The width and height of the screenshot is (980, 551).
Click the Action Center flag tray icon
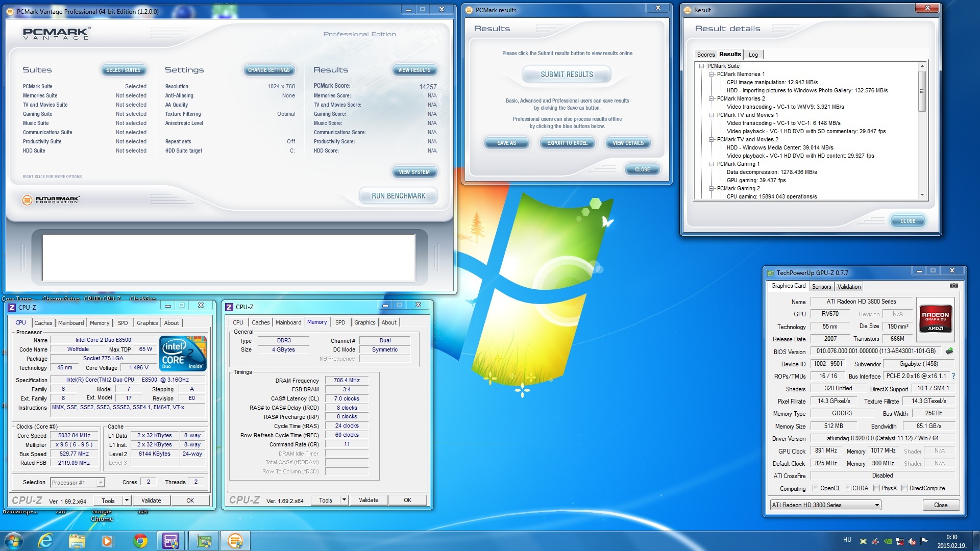924,541
